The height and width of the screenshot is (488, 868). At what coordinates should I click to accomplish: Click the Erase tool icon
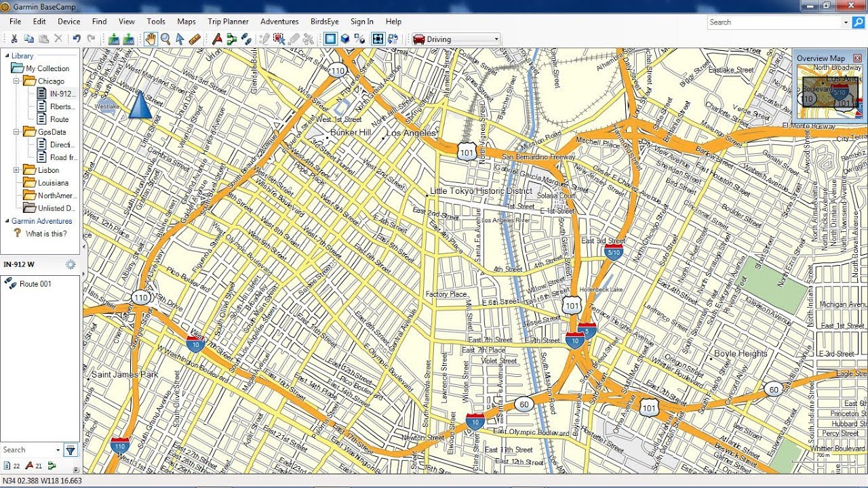pyautogui.click(x=294, y=39)
